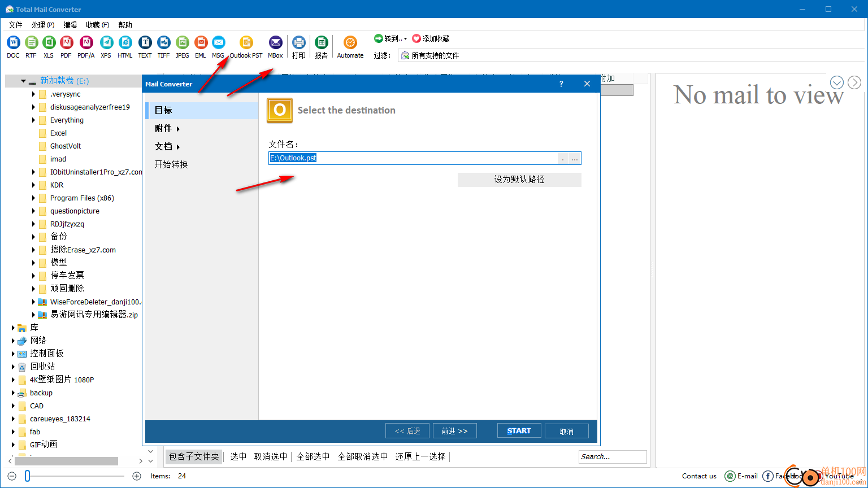The height and width of the screenshot is (488, 868).
Task: Click 全部选中 button
Action: (313, 456)
